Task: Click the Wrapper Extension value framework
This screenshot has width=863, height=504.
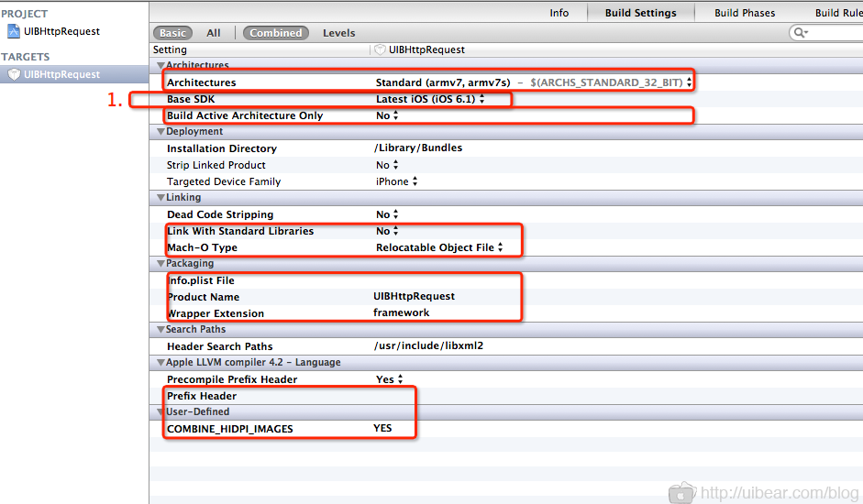Action: pyautogui.click(x=401, y=312)
